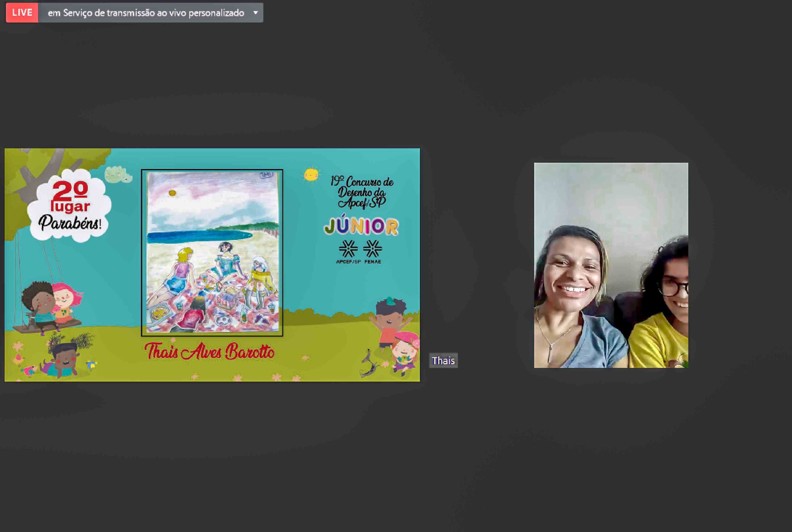Click the cheering boy with green hat
The image size is (792, 532).
390,321
